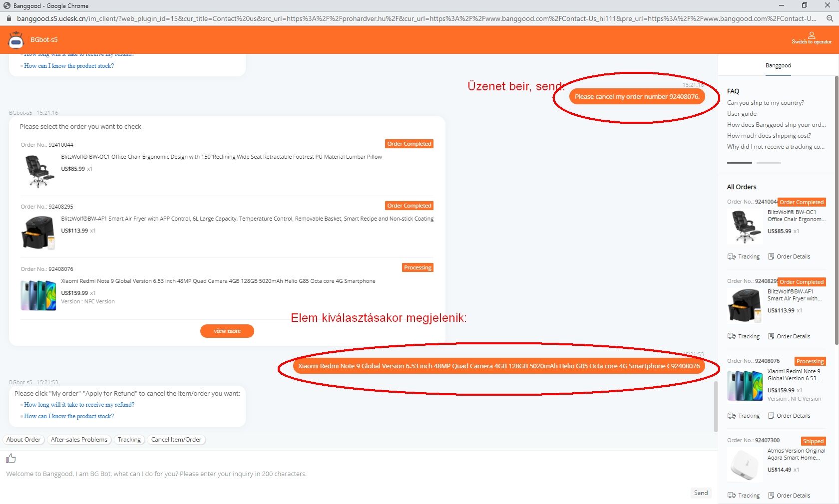Image resolution: width=839 pixels, height=504 pixels.
Task: Choose the Tracking quick reply chip
Action: pos(129,440)
